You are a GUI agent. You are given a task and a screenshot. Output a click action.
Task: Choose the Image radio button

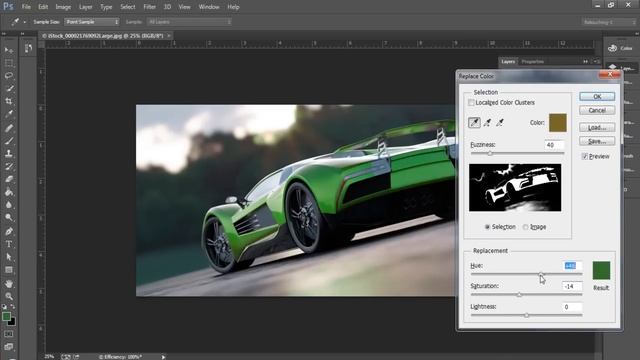click(x=525, y=227)
